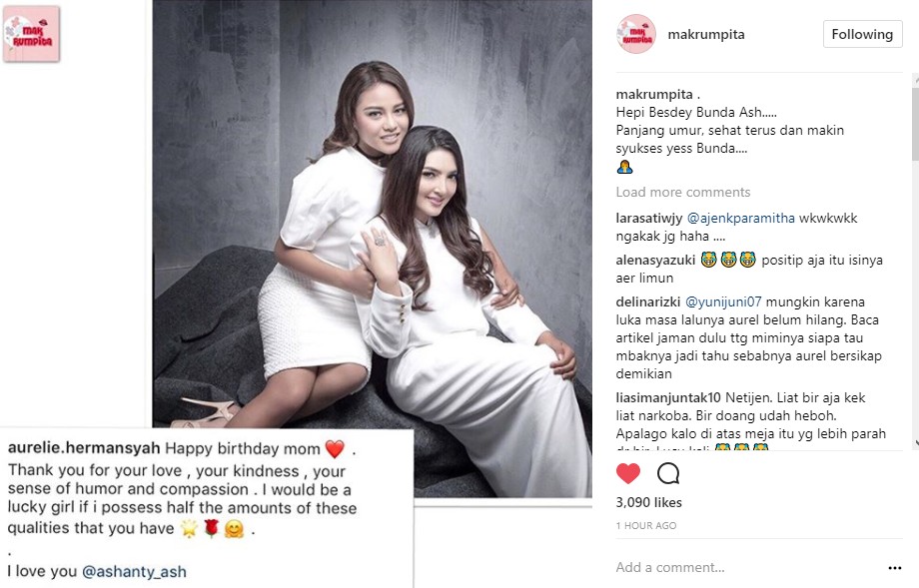This screenshot has height=588, width=919.
Task: Open larasatiwjy commenter profile
Action: click(649, 219)
